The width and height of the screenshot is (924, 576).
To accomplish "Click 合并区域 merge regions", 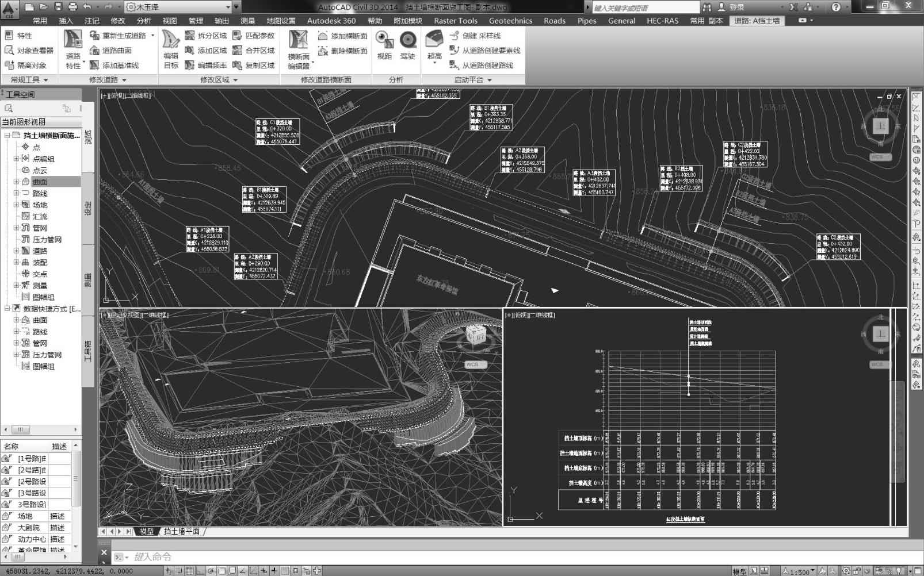I will pos(254,51).
